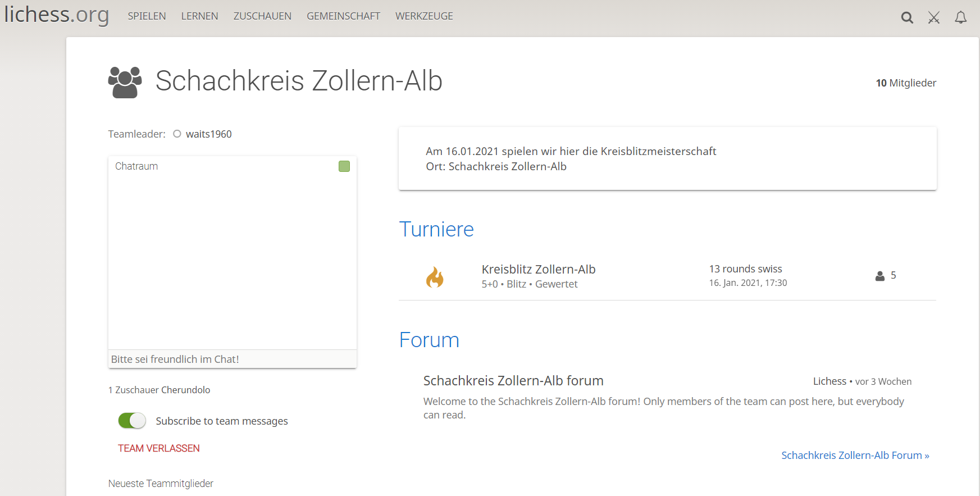Toggle the green chat room checkbox
The height and width of the screenshot is (496, 980).
pos(344,166)
